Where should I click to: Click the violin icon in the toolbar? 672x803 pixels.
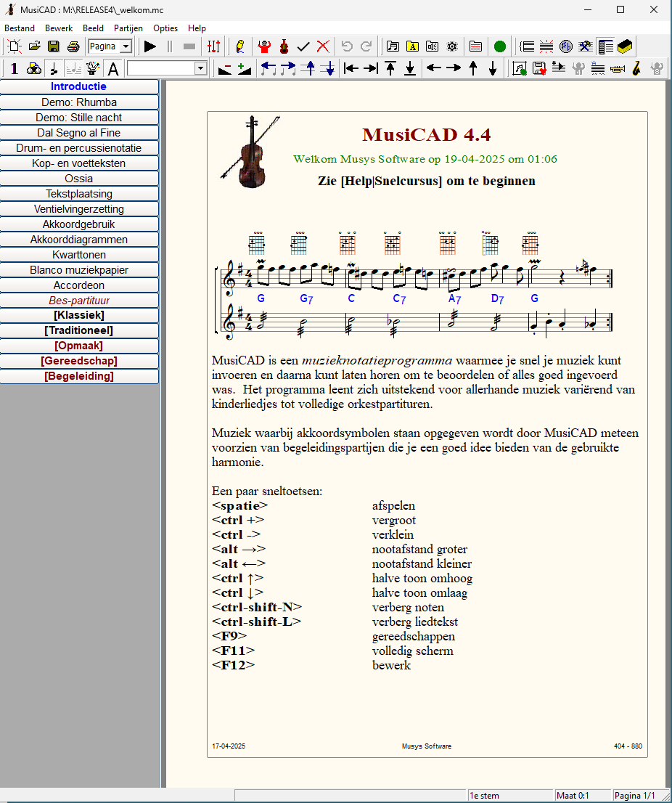[x=284, y=46]
